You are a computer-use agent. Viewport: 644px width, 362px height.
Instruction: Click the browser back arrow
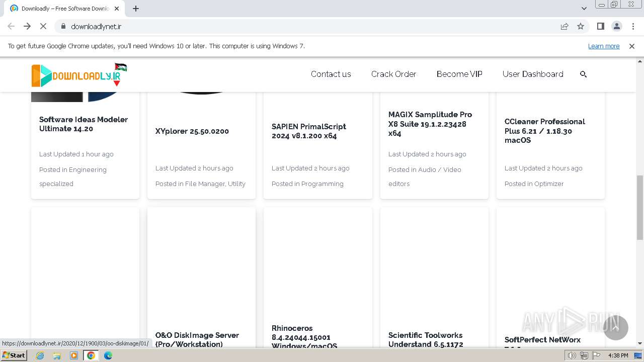click(11, 26)
